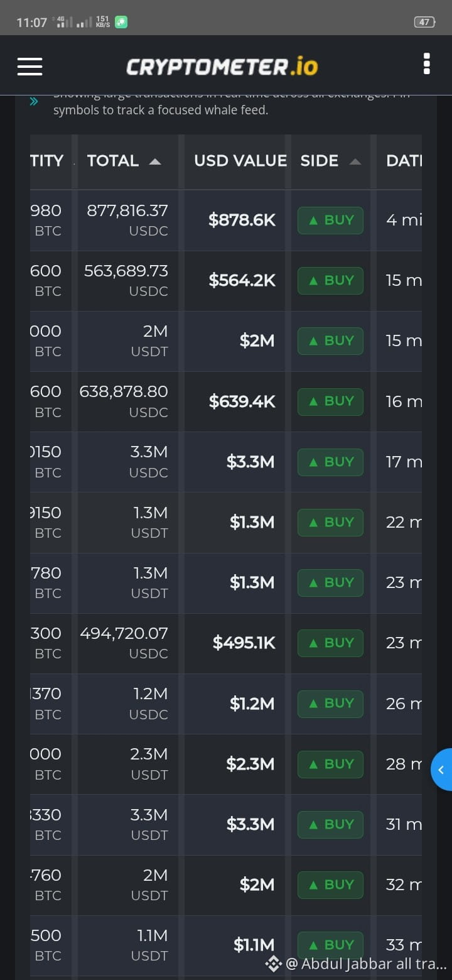Tap the green app notification icon
This screenshot has width=452, height=980.
pyautogui.click(x=121, y=22)
